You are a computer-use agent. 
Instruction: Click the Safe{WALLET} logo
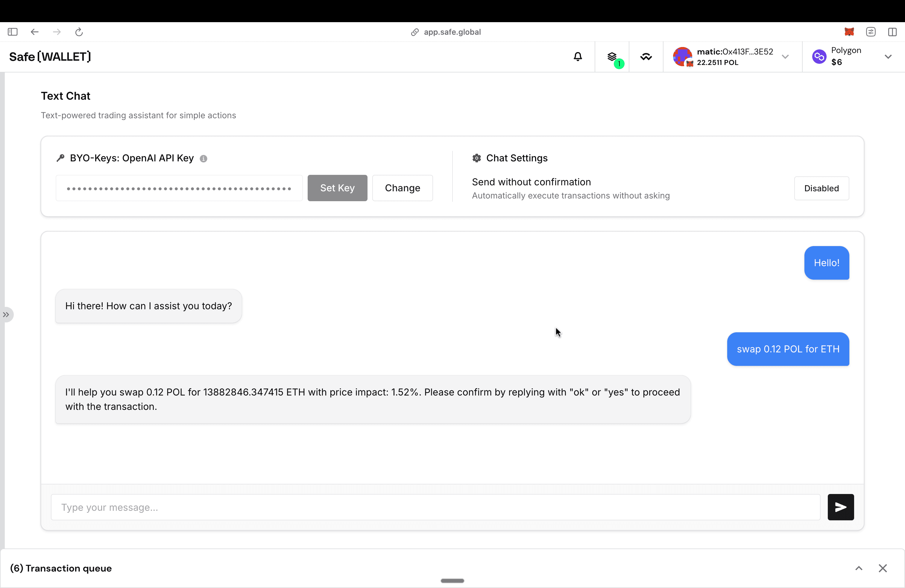point(50,57)
